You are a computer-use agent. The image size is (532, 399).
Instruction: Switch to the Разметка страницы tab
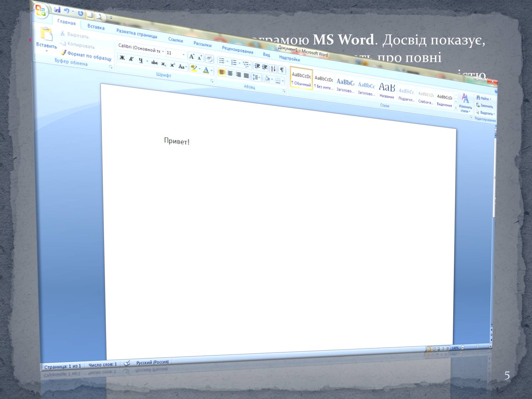137,33
